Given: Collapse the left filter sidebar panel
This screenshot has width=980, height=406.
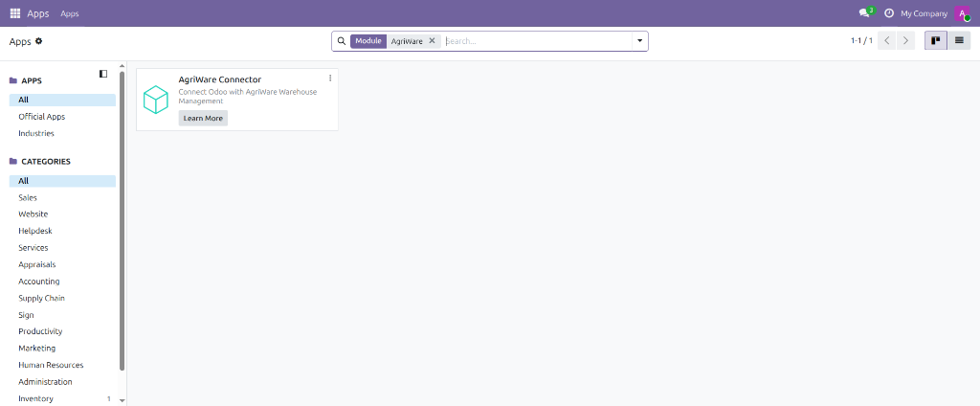Looking at the screenshot, I should [103, 74].
